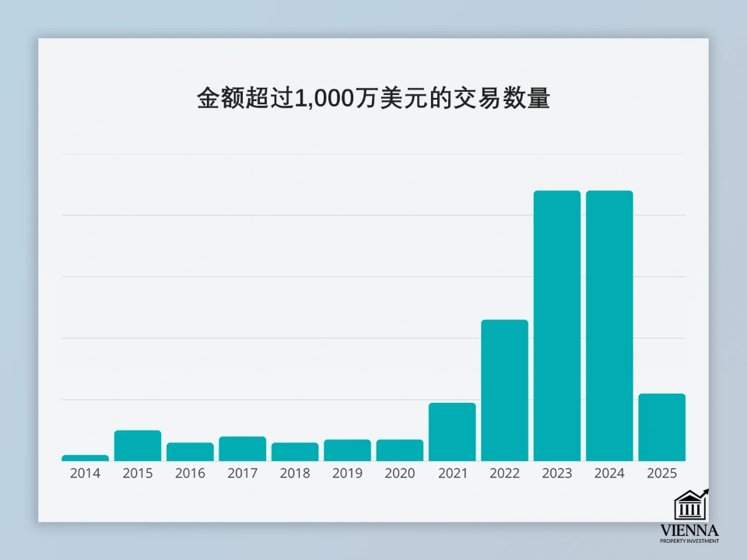Click the 2014 axis label

tap(85, 473)
